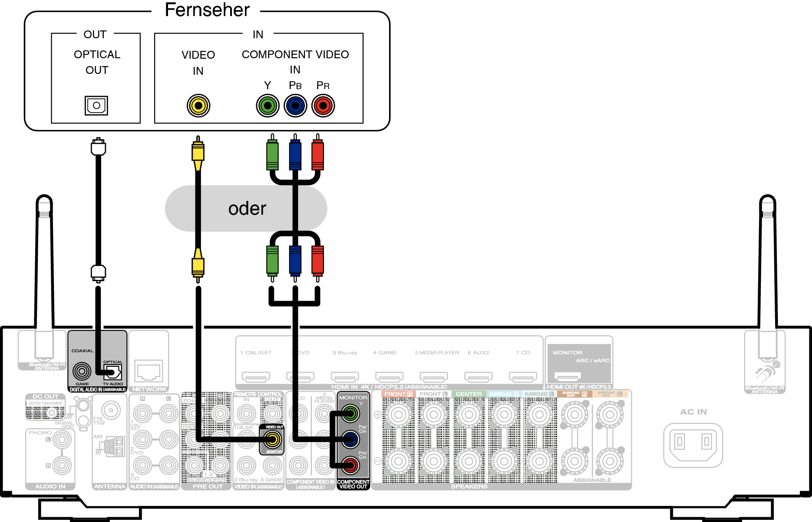Click the upper CENTER speaker terminal
This screenshot has width=812, height=522.
click(x=469, y=415)
